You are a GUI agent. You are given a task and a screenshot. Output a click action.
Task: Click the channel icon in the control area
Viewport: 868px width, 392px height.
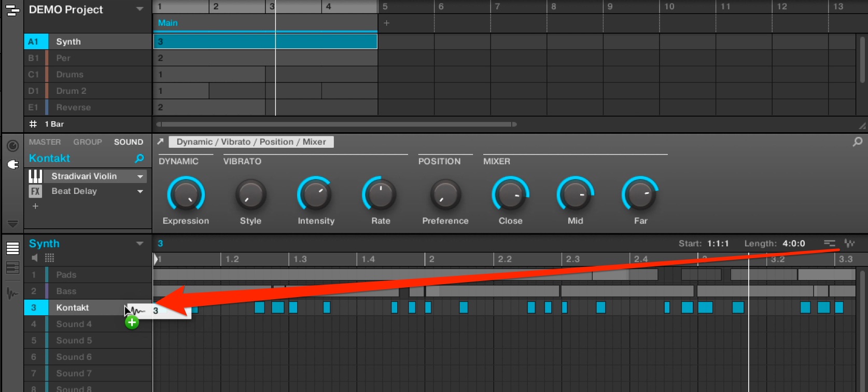click(13, 147)
